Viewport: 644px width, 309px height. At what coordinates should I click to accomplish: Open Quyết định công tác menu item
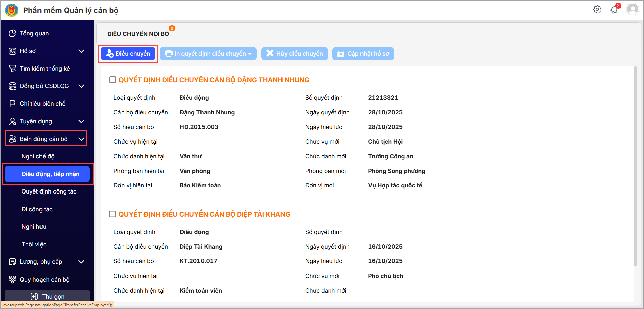(x=49, y=191)
